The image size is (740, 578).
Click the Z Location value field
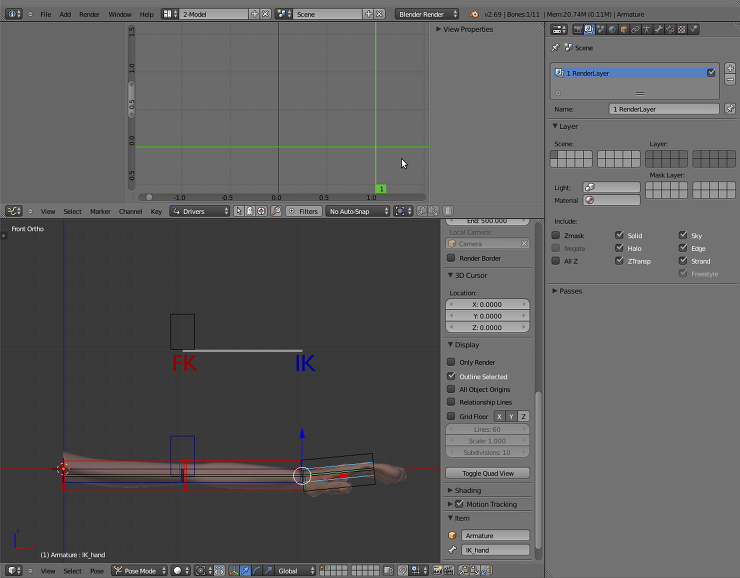tap(488, 327)
